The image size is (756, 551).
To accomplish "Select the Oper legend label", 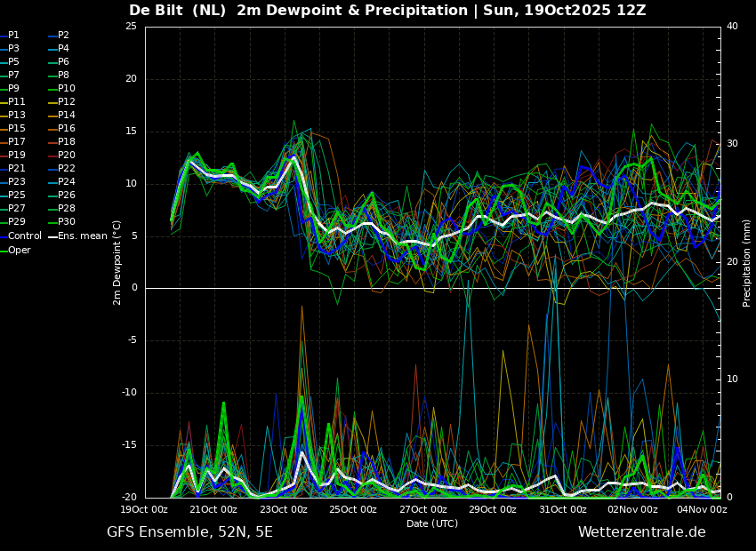I will pyautogui.click(x=16, y=250).
